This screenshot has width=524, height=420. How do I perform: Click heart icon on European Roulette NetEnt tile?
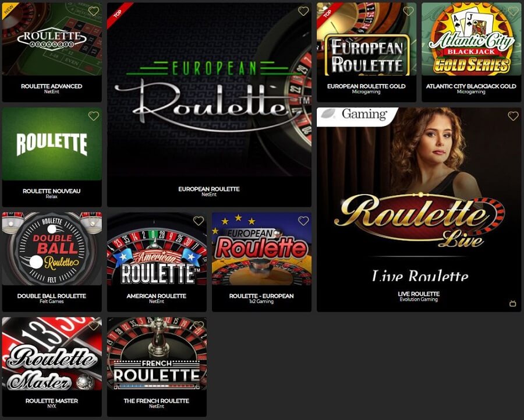pos(303,11)
